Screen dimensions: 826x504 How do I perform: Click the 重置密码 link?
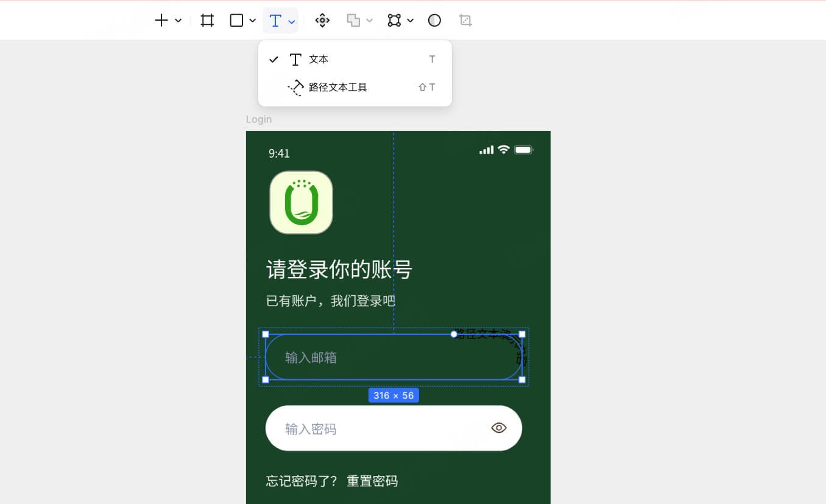(x=372, y=481)
